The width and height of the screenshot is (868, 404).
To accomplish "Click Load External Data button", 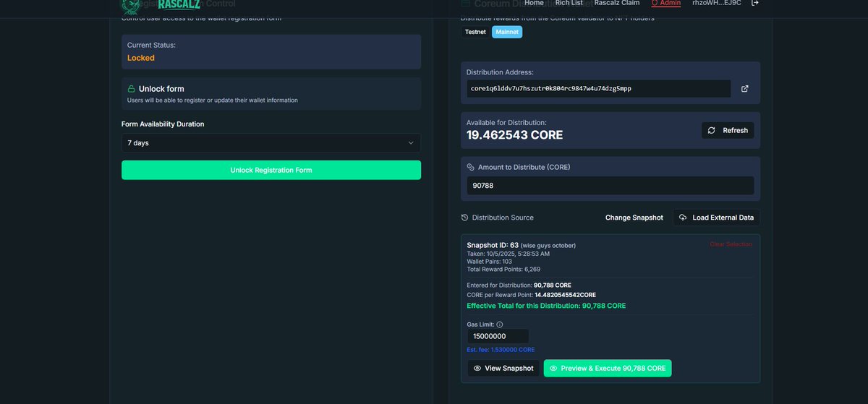I will tap(716, 218).
